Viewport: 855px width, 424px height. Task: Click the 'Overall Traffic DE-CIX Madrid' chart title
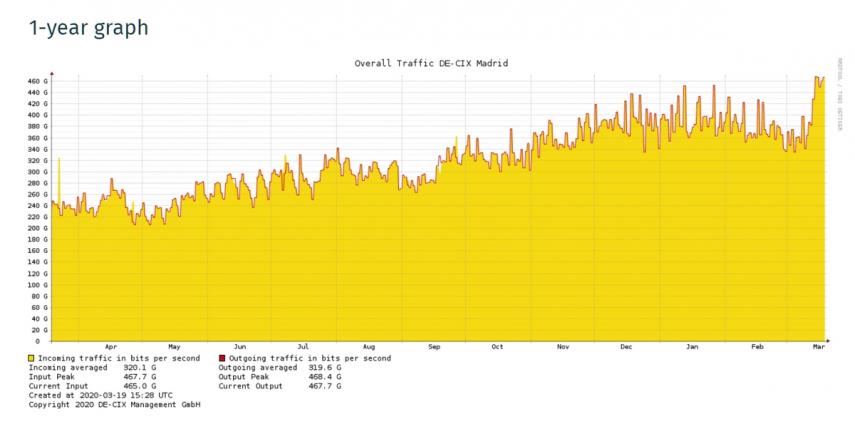431,63
